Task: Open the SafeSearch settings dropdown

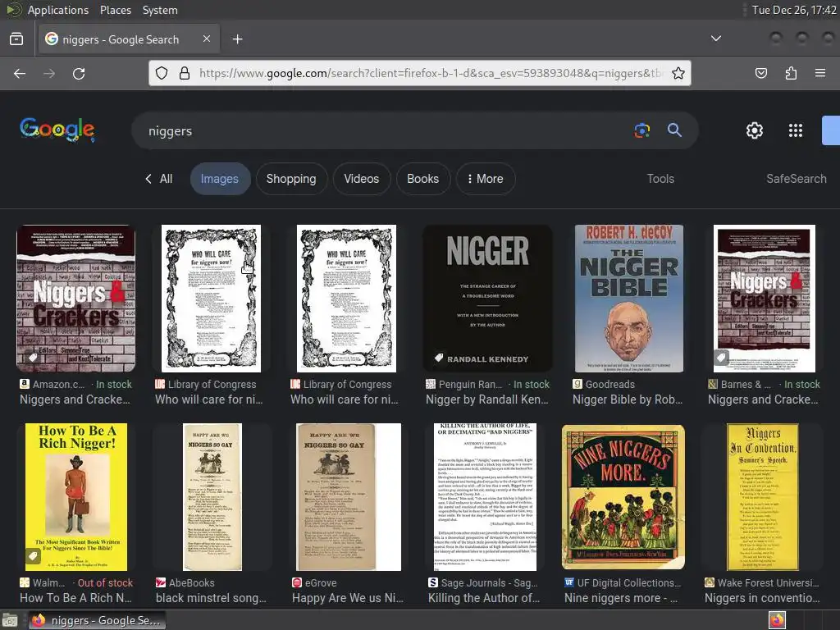Action: point(796,178)
